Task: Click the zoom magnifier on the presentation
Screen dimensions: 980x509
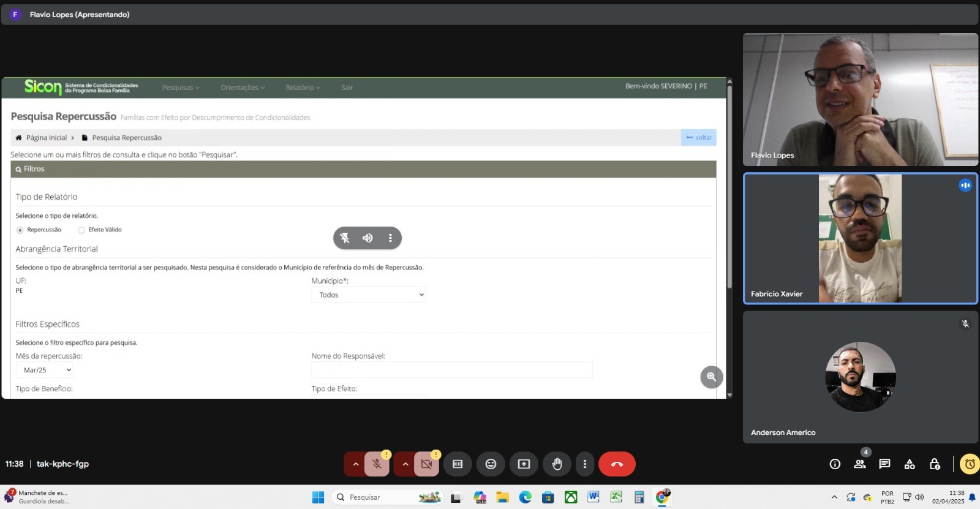Action: pyautogui.click(x=711, y=377)
